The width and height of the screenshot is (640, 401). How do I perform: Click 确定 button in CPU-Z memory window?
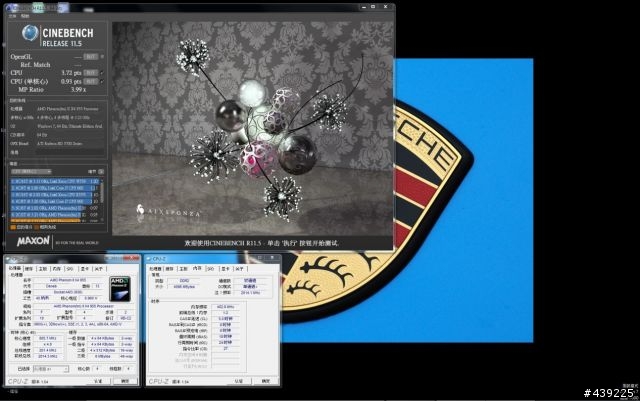(266, 381)
